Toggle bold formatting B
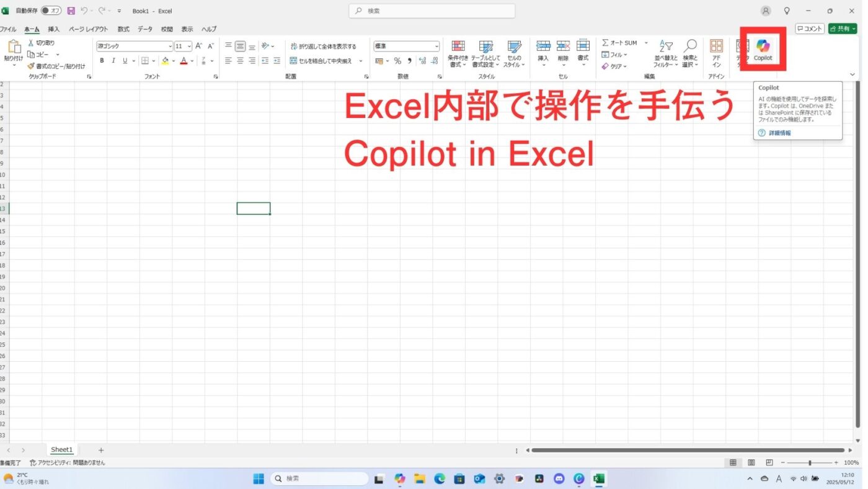The image size is (868, 489). (x=102, y=61)
